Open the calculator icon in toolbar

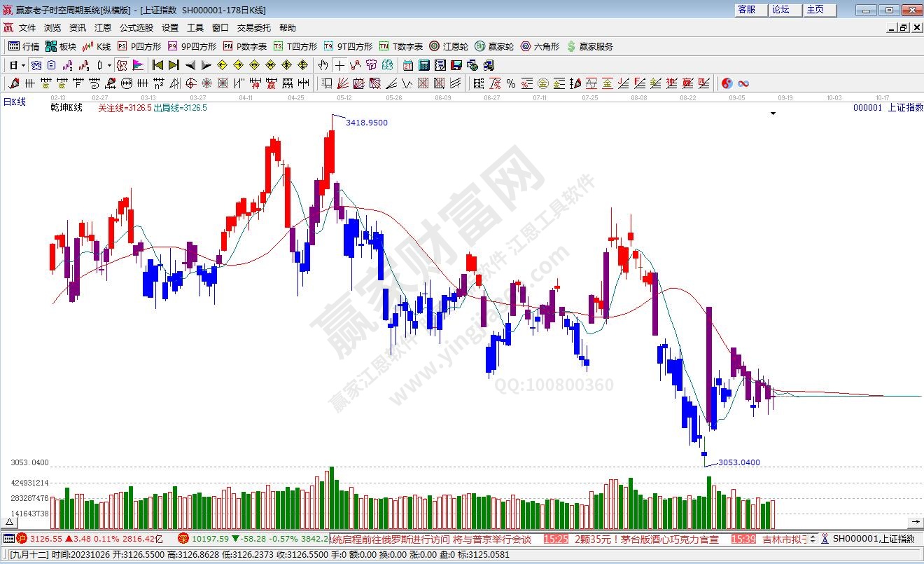[x=423, y=65]
